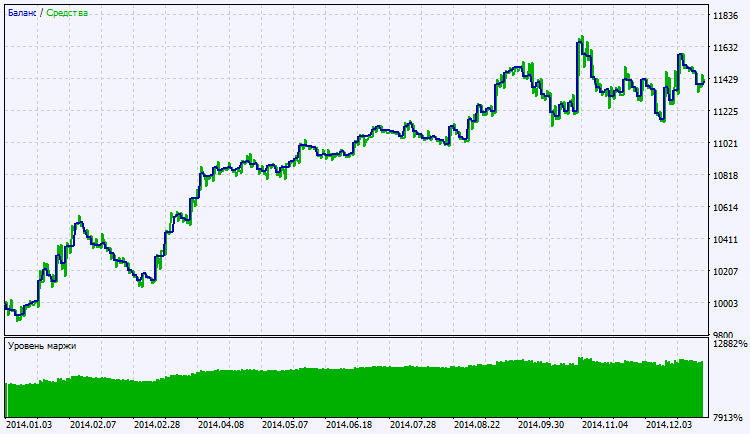
Task: Click the 2014.12.03 date label
Action: pyautogui.click(x=669, y=425)
